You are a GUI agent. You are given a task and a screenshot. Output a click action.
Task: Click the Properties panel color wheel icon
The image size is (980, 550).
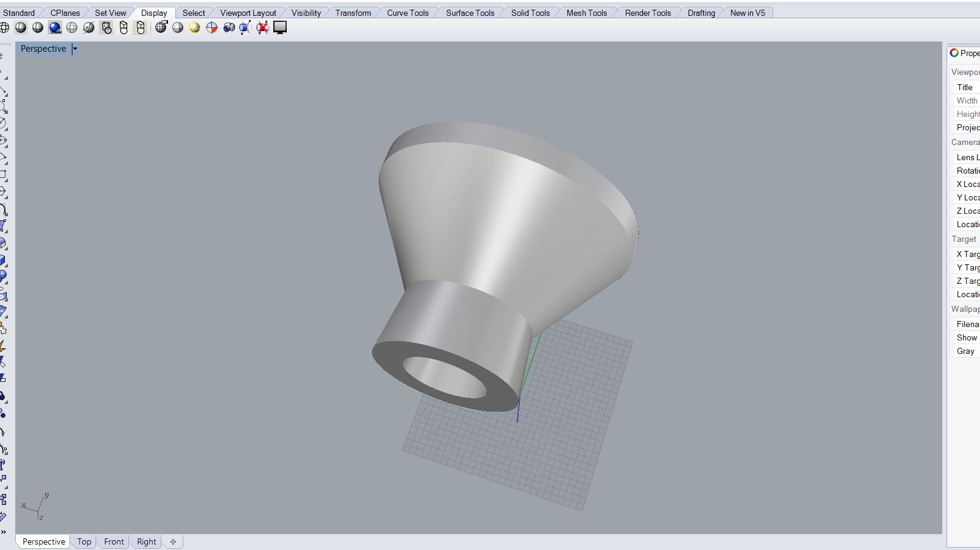point(954,53)
